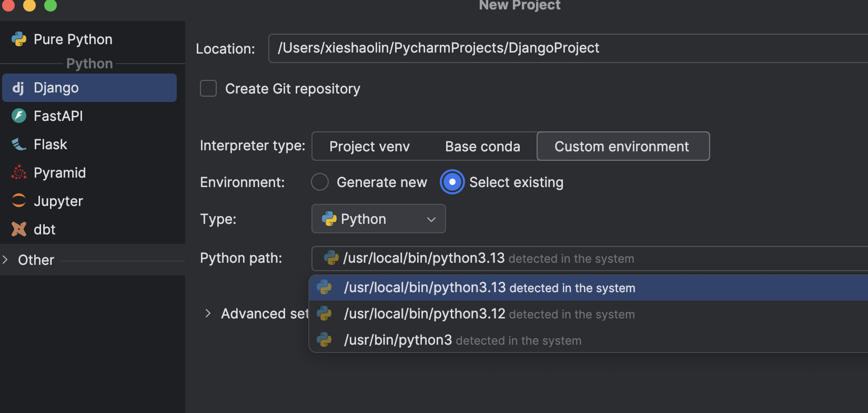This screenshot has width=868, height=413.
Task: Click the Jupyter icon
Action: tap(19, 201)
